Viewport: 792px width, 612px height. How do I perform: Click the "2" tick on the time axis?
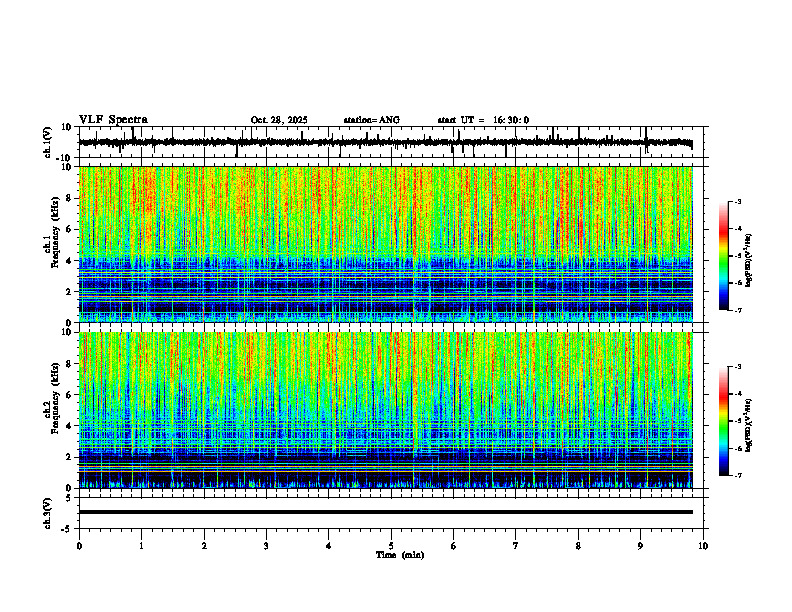[x=204, y=546]
